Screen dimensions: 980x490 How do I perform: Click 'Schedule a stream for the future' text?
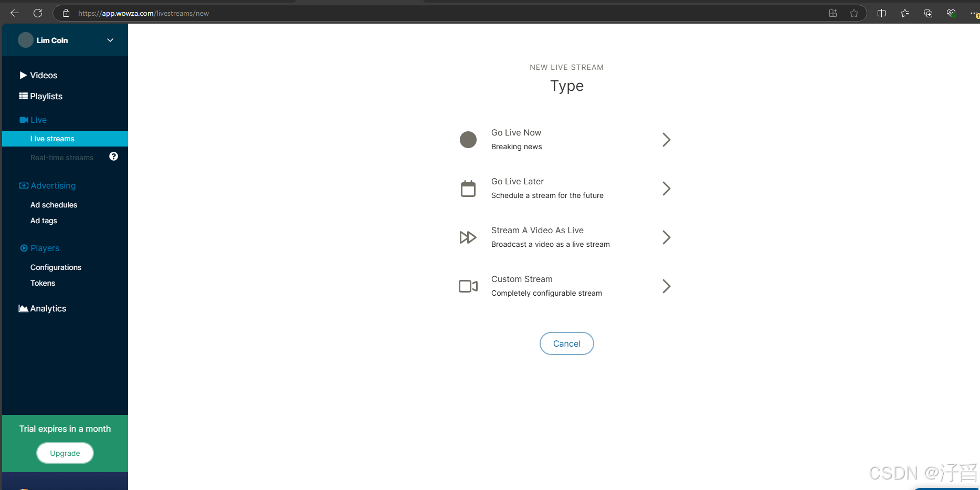[547, 195]
